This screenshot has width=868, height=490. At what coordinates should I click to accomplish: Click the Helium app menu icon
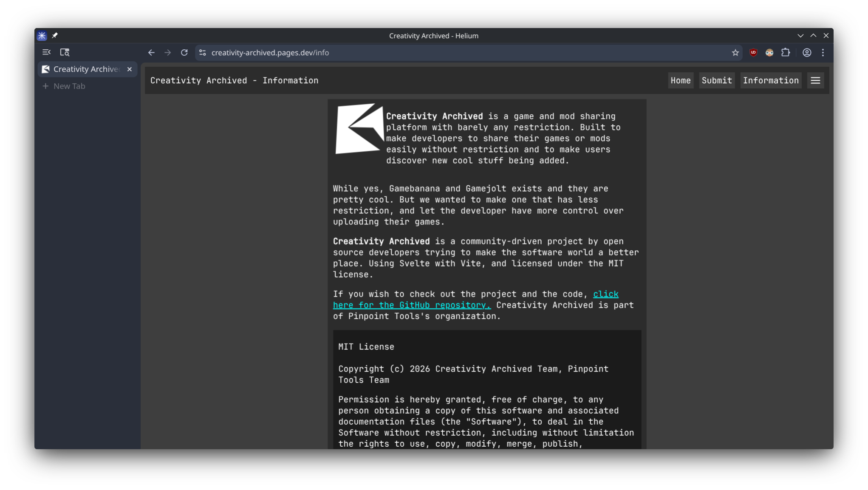click(42, 36)
